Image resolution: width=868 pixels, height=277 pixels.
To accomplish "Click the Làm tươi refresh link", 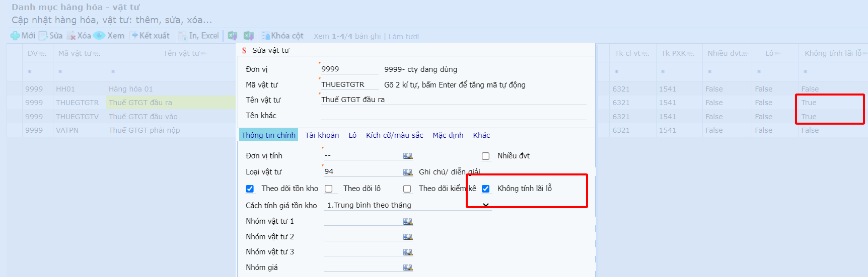I will 403,36.
